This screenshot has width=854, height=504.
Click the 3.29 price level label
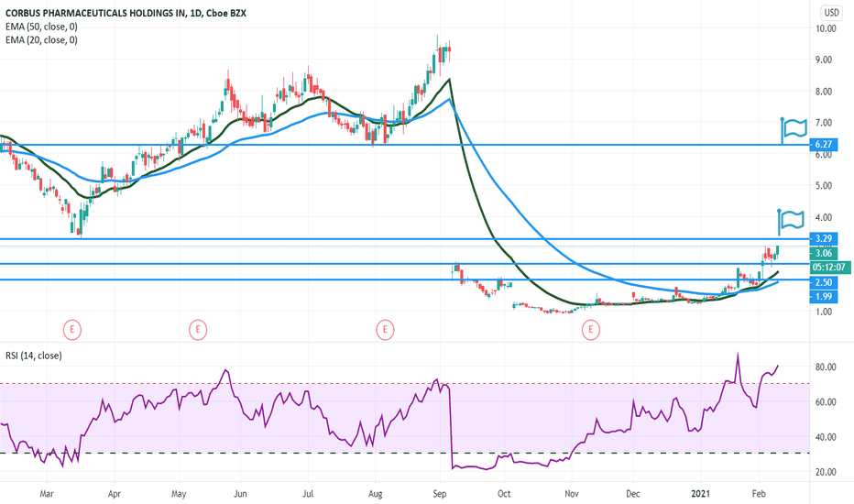tap(824, 238)
